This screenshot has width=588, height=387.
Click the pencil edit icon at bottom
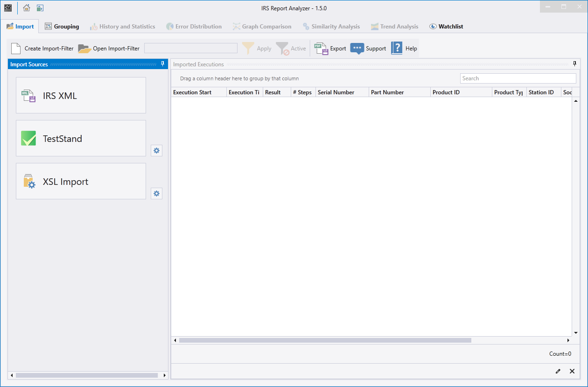click(558, 371)
